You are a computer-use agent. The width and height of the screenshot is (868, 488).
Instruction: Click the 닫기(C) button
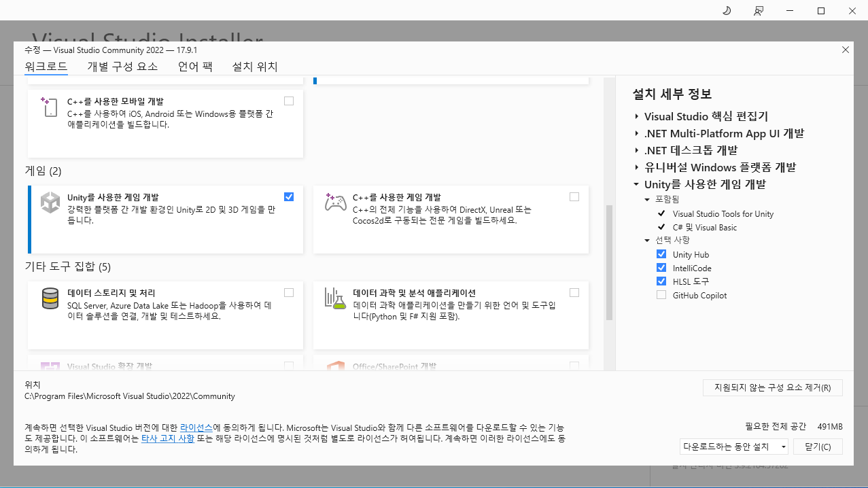pyautogui.click(x=817, y=447)
